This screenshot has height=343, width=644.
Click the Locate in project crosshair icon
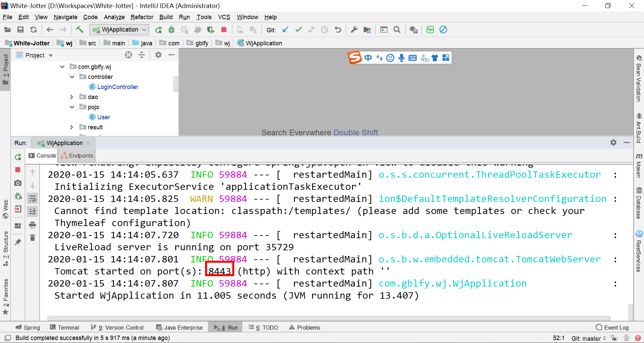coord(129,55)
